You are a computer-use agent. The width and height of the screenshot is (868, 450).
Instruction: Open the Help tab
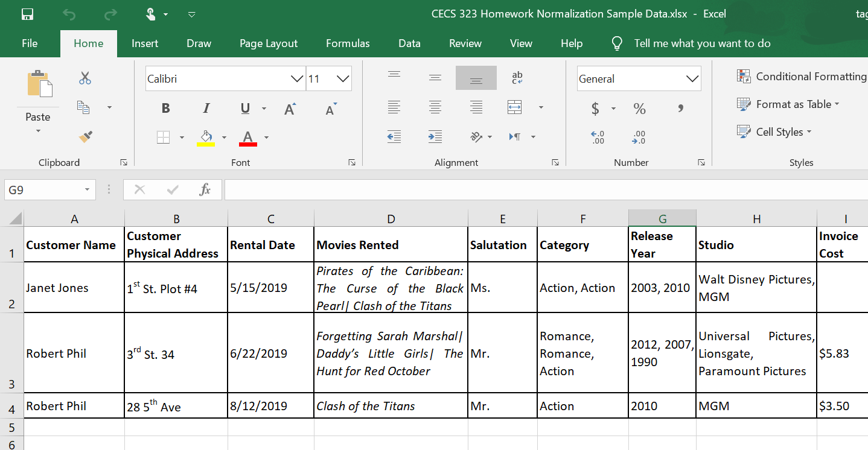click(x=572, y=43)
